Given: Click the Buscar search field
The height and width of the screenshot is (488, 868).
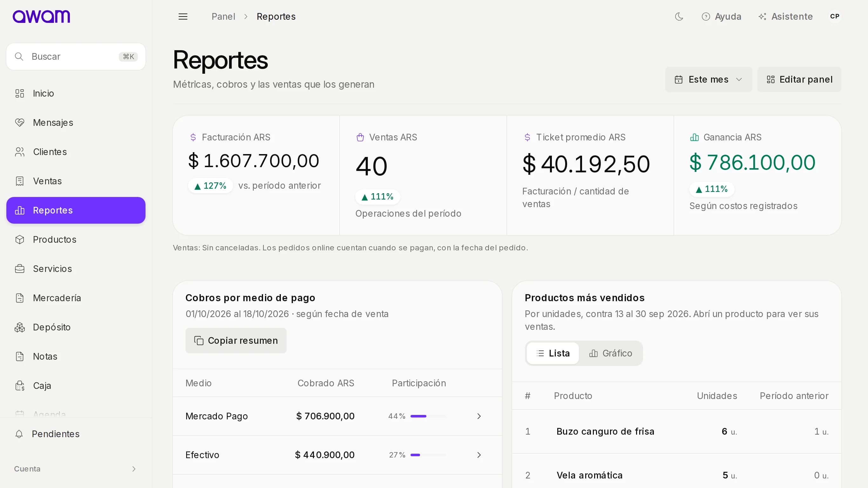Looking at the screenshot, I should pyautogui.click(x=76, y=57).
